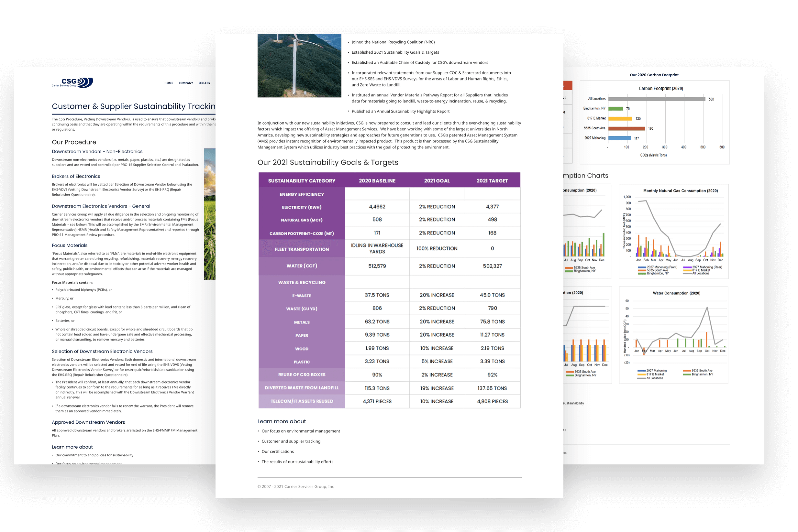Click the Carbon Footprint (2020) chart title
This screenshot has width=798, height=532.
click(660, 89)
